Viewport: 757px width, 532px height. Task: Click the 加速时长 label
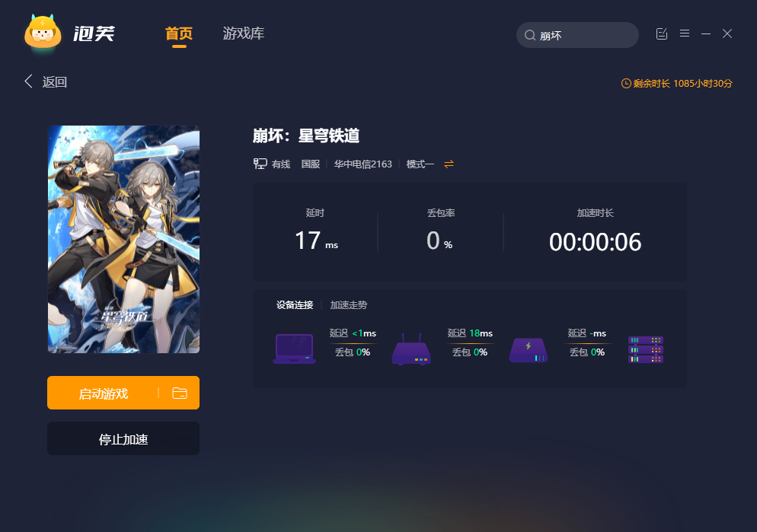pyautogui.click(x=595, y=212)
